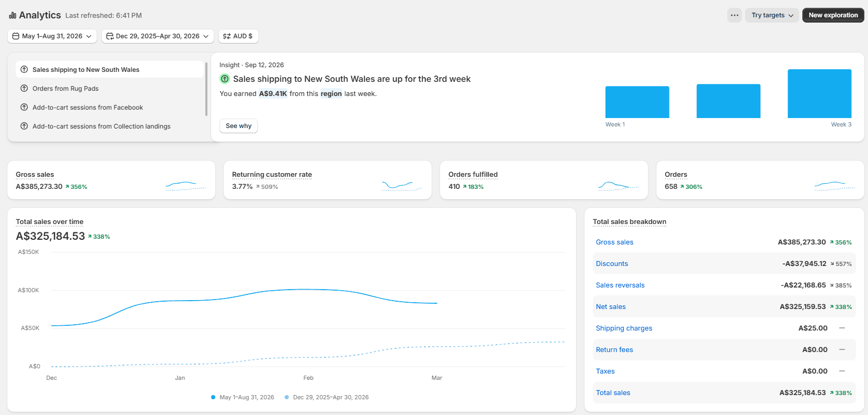The height and width of the screenshot is (415, 868).
Task: Click the Gross sales link in breakdown
Action: coord(614,242)
